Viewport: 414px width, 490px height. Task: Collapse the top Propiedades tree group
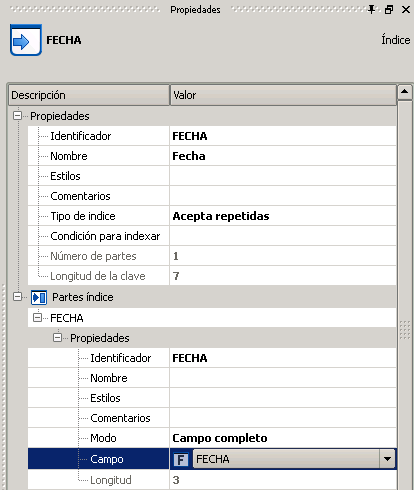(17, 116)
